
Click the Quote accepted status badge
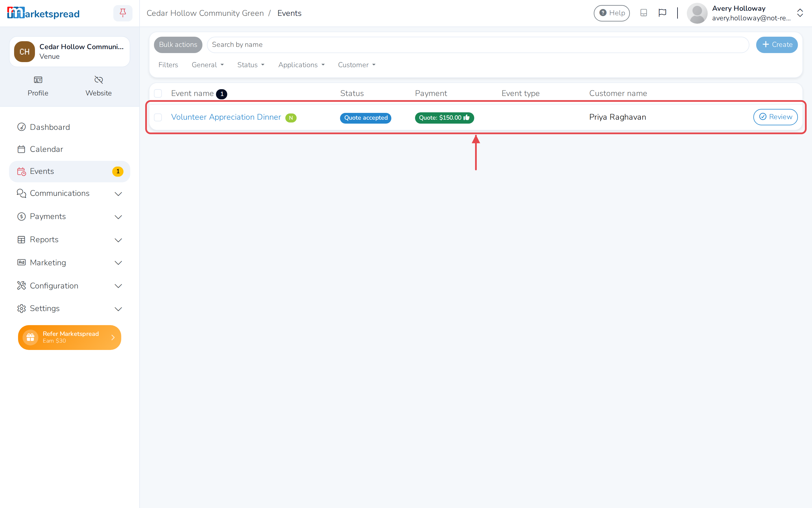click(365, 118)
